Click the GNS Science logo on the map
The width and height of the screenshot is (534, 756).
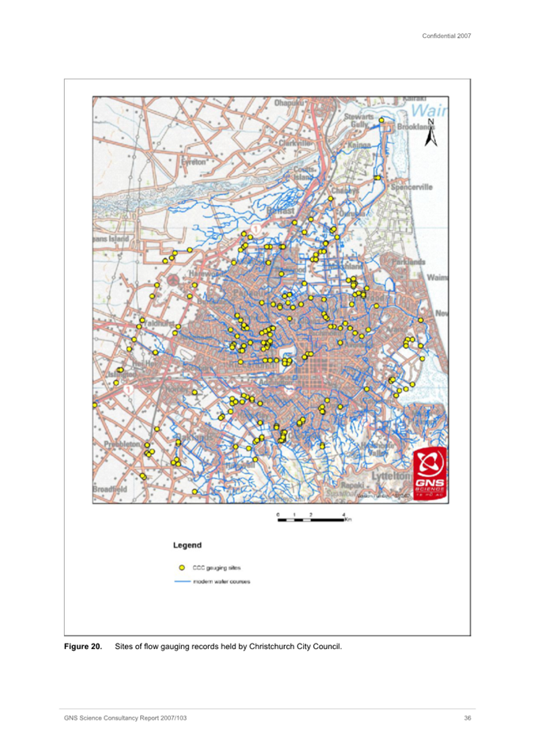click(x=430, y=473)
